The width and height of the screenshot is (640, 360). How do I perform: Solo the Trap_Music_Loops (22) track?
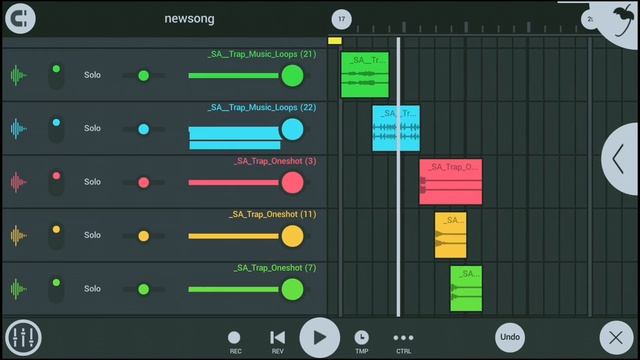[92, 128]
